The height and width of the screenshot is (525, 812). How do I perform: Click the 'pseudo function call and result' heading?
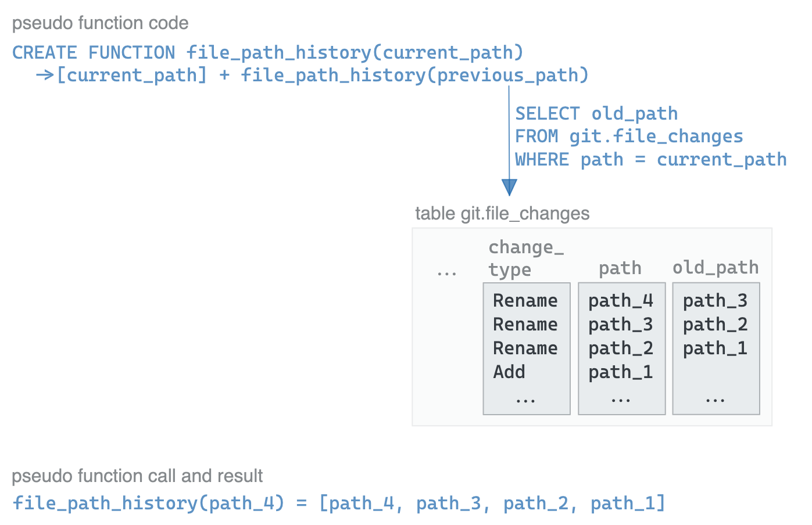[x=137, y=476]
